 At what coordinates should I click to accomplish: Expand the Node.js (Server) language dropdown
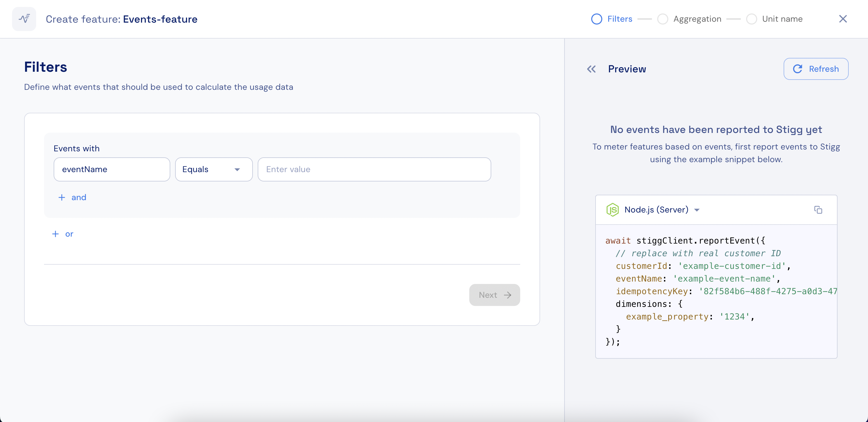click(656, 210)
